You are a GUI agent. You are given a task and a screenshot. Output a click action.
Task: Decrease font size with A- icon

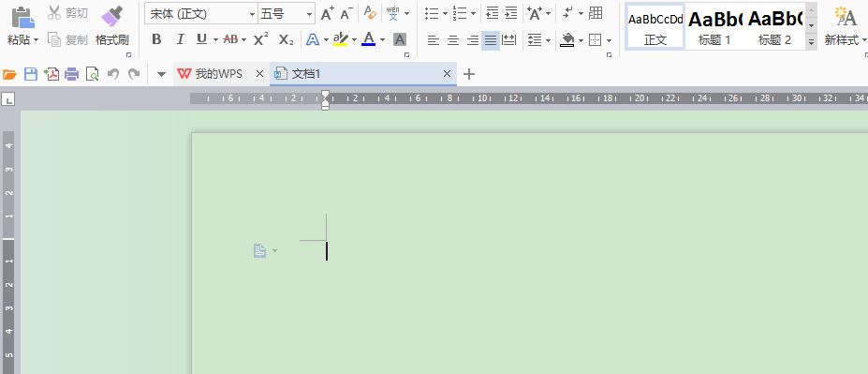[346, 13]
